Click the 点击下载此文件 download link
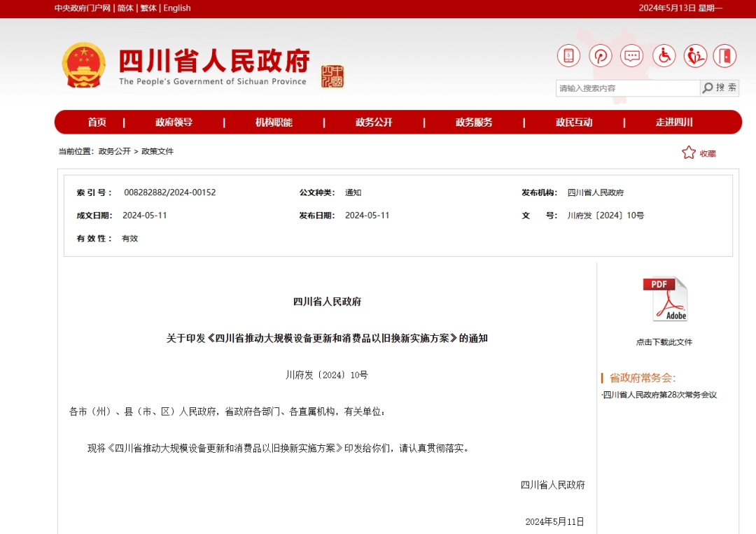The height and width of the screenshot is (534, 756). point(664,342)
